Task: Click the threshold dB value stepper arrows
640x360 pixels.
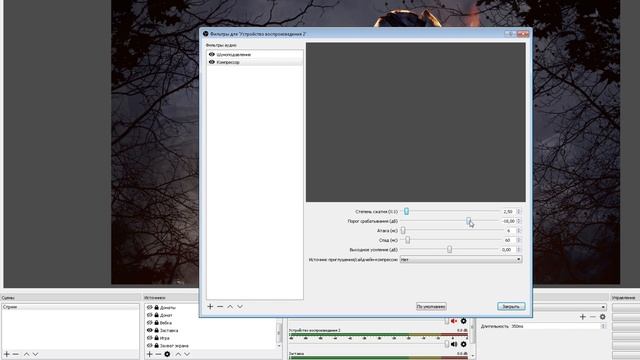Action: point(518,221)
